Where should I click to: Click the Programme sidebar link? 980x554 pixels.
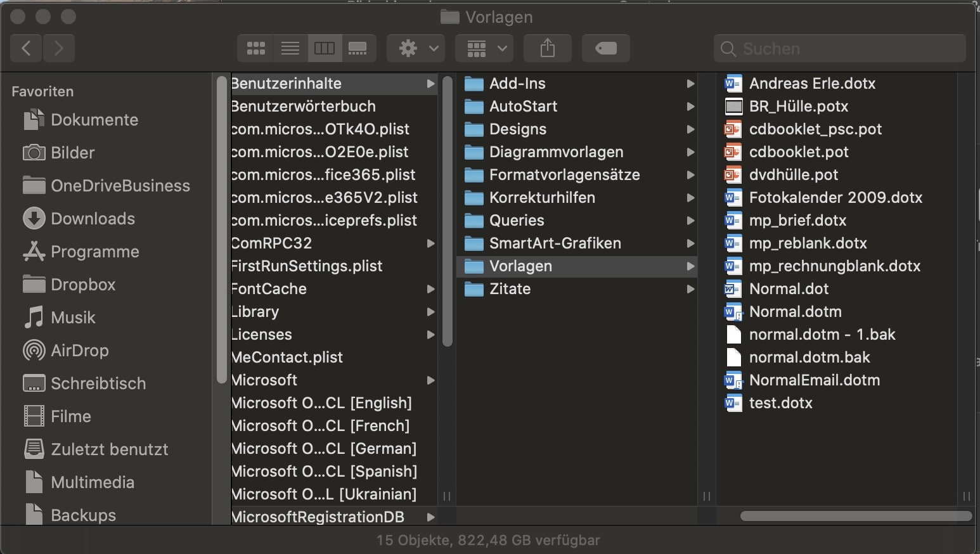[94, 252]
